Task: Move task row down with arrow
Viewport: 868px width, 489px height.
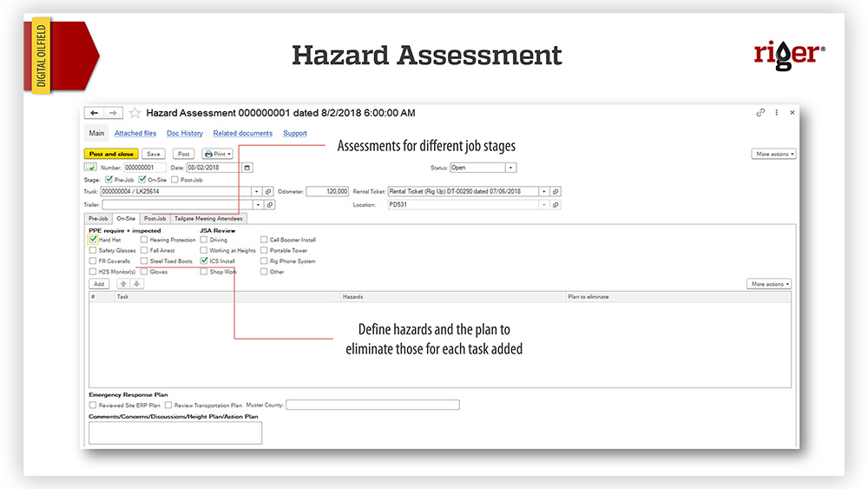Action: (136, 284)
